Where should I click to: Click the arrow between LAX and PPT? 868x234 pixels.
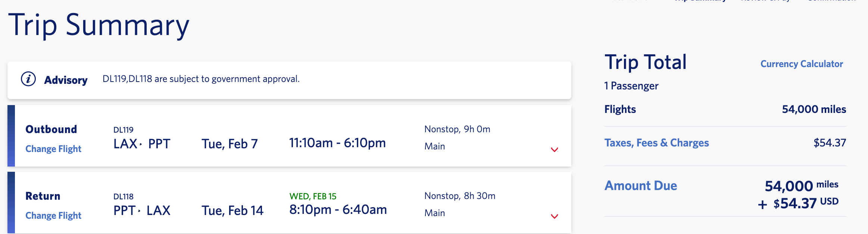point(141,144)
